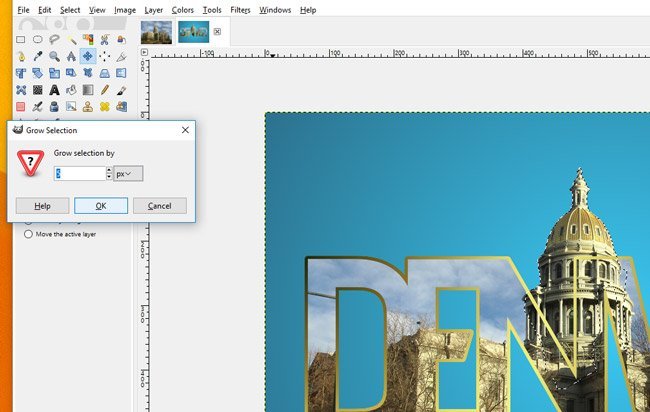
Task: Open the Filters menu
Action: [240, 10]
